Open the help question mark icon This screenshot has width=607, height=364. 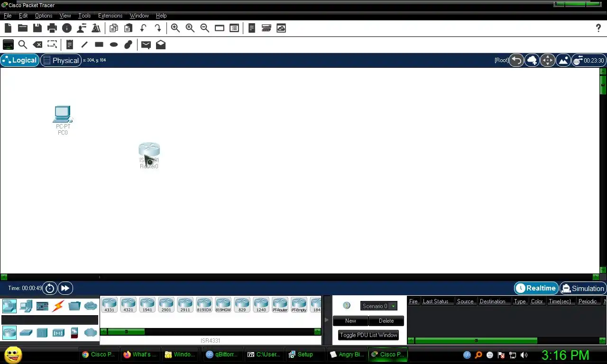[598, 28]
